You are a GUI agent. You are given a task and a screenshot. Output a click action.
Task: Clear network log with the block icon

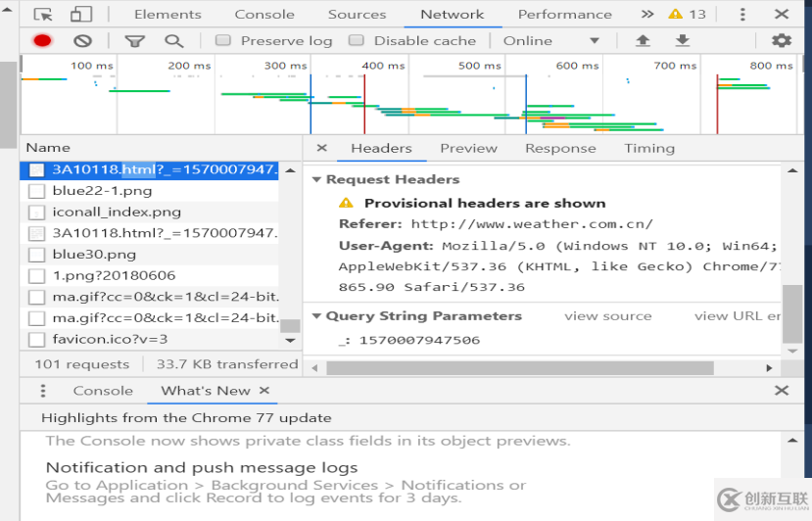click(83, 41)
